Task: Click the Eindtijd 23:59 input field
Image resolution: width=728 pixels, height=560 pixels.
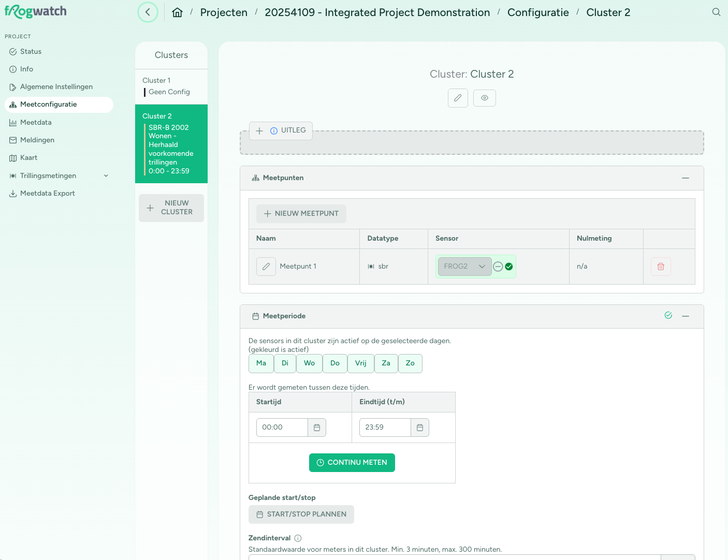Action: [x=385, y=428]
